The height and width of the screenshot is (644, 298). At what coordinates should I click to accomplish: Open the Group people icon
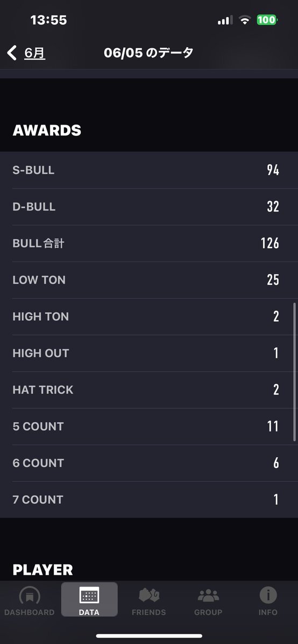point(208,595)
